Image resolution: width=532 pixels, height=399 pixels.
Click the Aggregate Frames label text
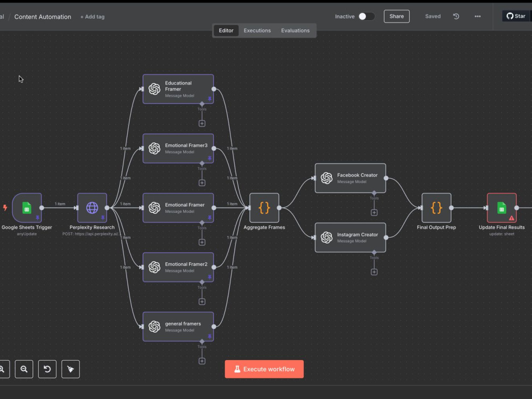point(264,227)
